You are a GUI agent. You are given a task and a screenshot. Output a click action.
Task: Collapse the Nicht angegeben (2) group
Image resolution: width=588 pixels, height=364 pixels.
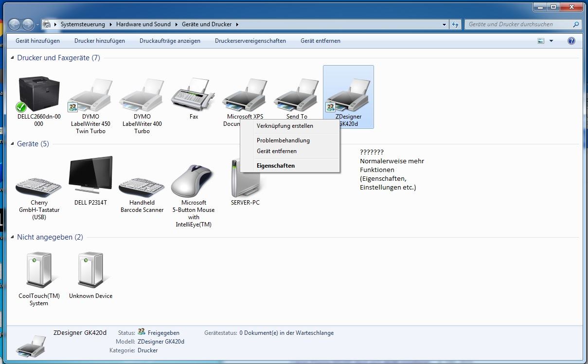tap(12, 237)
